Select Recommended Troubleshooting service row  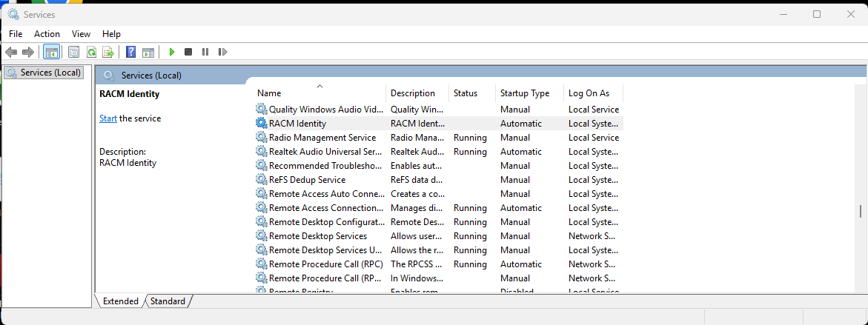[439, 166]
